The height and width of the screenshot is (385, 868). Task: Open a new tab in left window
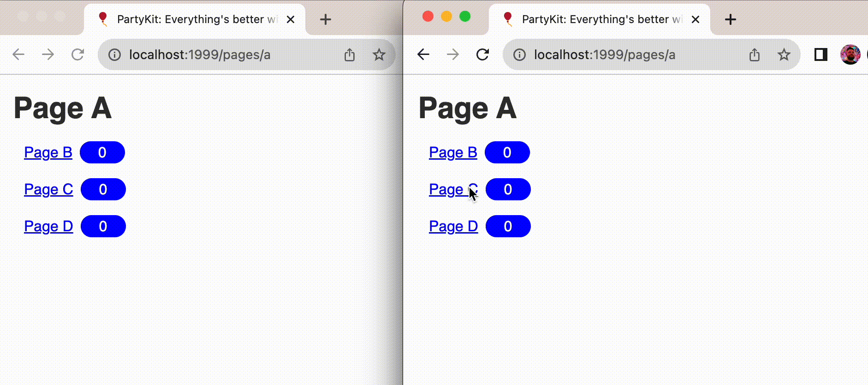[326, 19]
